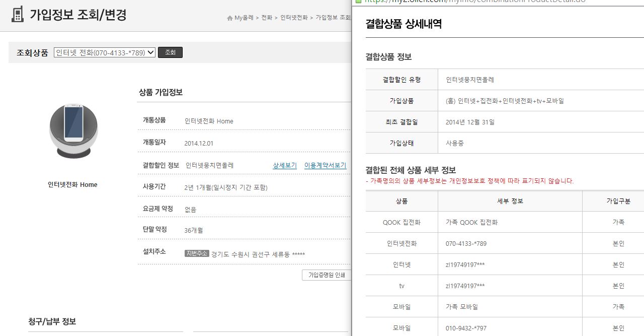Click the 상품 column header in popup table
This screenshot has width=644, height=336.
point(401,201)
